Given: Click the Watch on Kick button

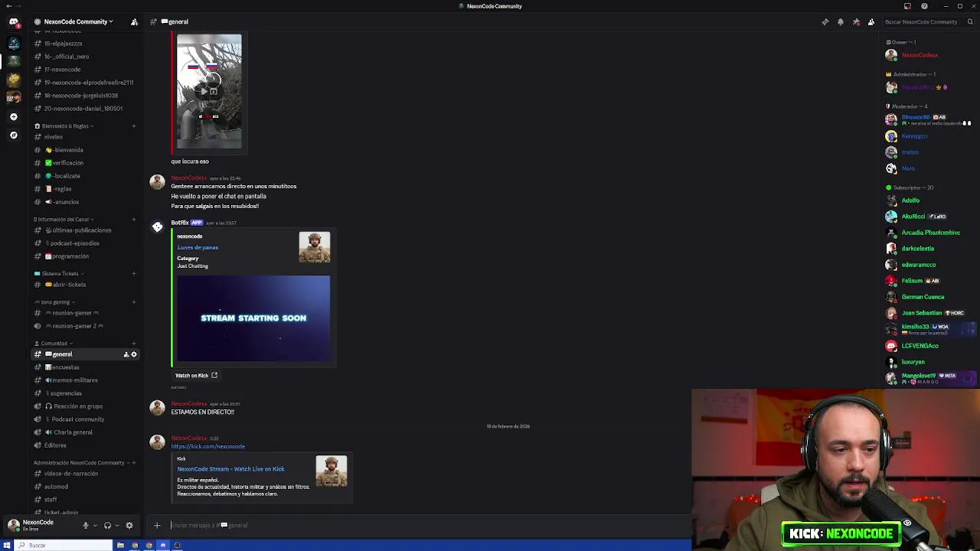Looking at the screenshot, I should (197, 376).
